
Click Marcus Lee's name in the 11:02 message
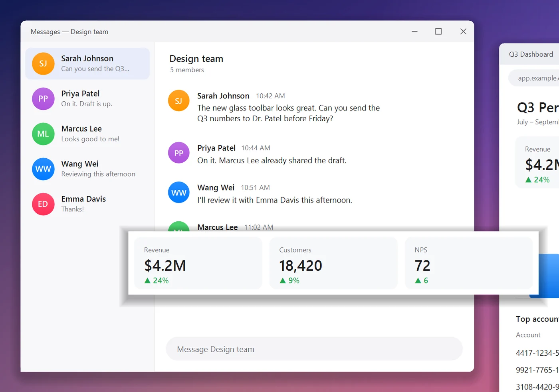(218, 227)
